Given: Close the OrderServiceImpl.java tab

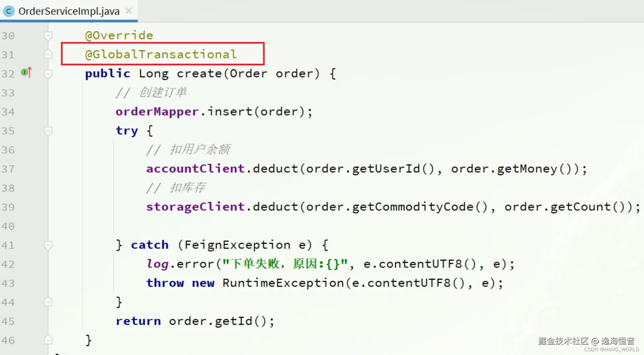Looking at the screenshot, I should [129, 11].
